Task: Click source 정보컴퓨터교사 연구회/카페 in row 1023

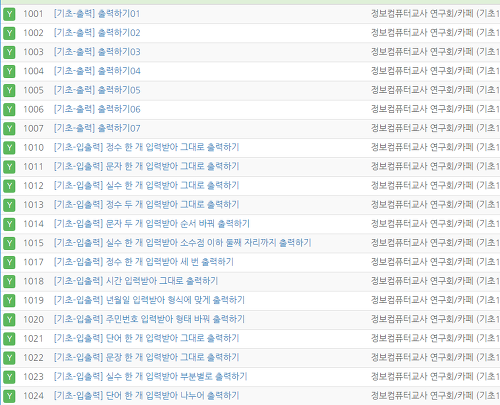Action: point(422,376)
